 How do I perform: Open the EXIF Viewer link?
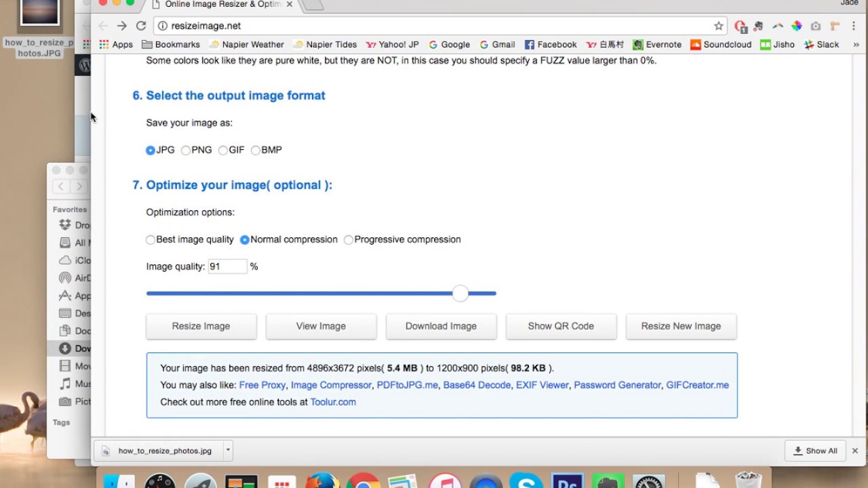click(x=542, y=385)
